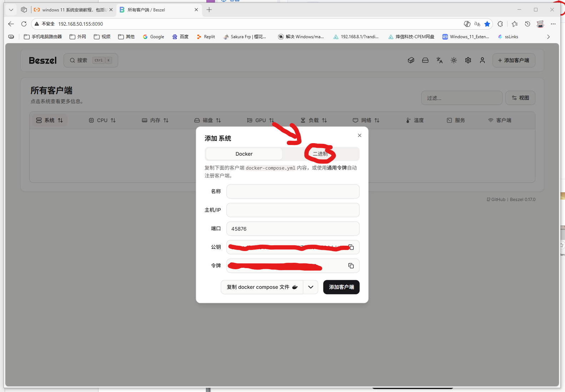Click 复制 docker compose 文件 button
Screen dimensions: 565x392
(262, 287)
